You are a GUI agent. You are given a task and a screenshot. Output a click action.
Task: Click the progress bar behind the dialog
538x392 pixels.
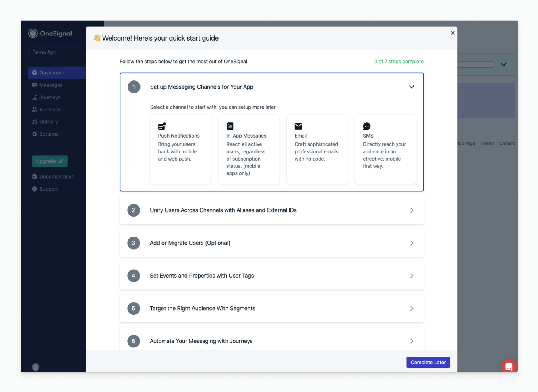[477, 64]
